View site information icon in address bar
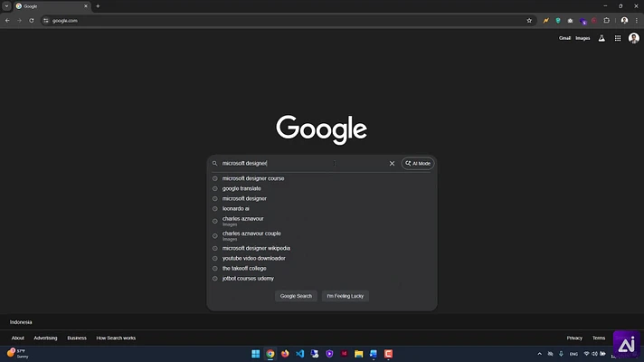 point(46,21)
